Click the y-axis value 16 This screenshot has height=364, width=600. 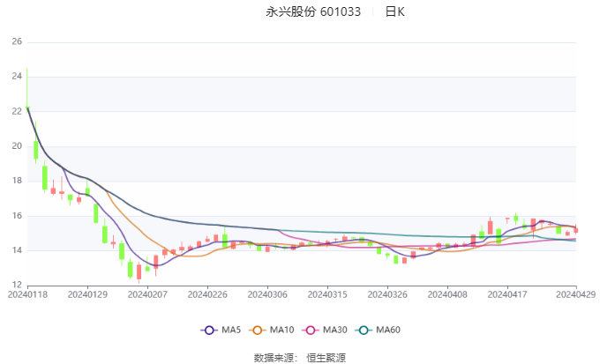17,216
